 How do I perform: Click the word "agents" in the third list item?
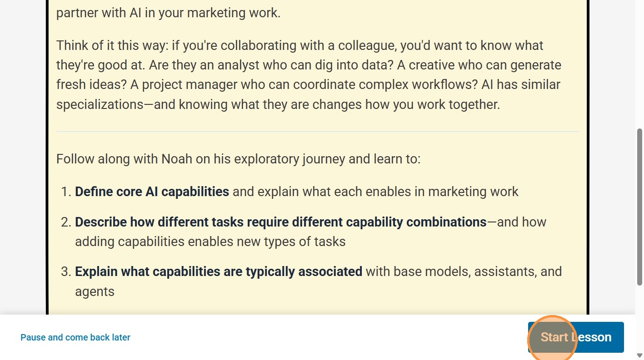pos(95,291)
